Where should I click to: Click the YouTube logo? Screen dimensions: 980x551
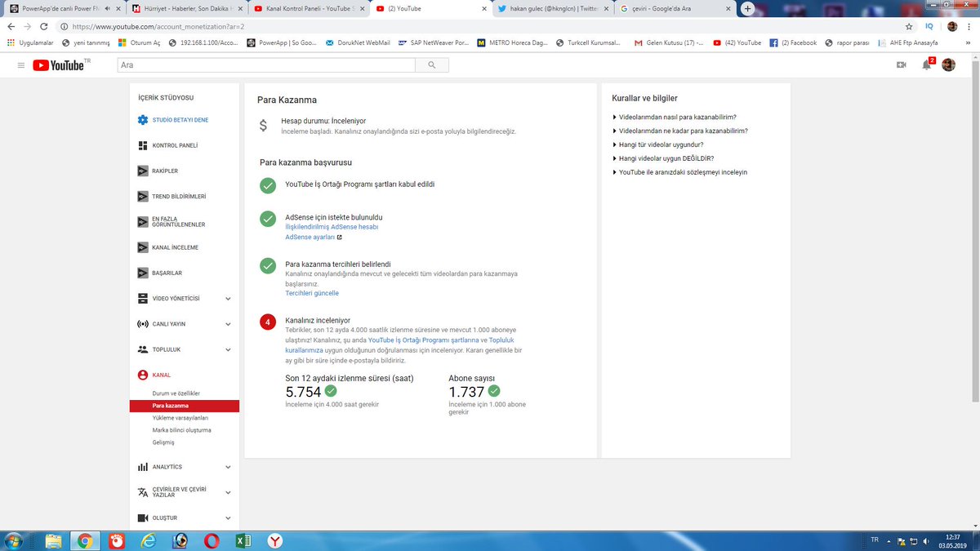pos(59,64)
